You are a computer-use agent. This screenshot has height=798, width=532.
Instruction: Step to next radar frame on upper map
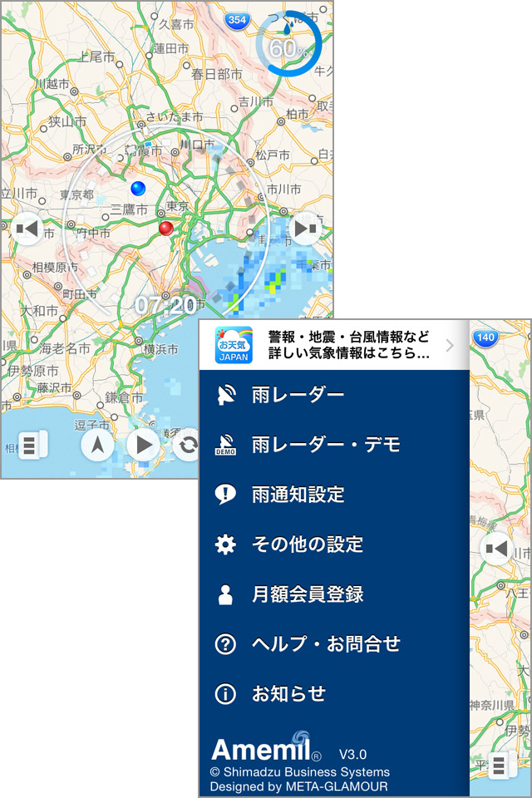pyautogui.click(x=304, y=228)
